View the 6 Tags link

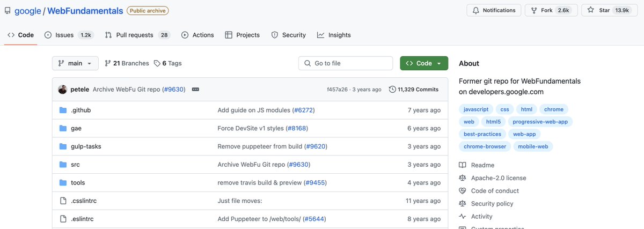click(x=167, y=63)
